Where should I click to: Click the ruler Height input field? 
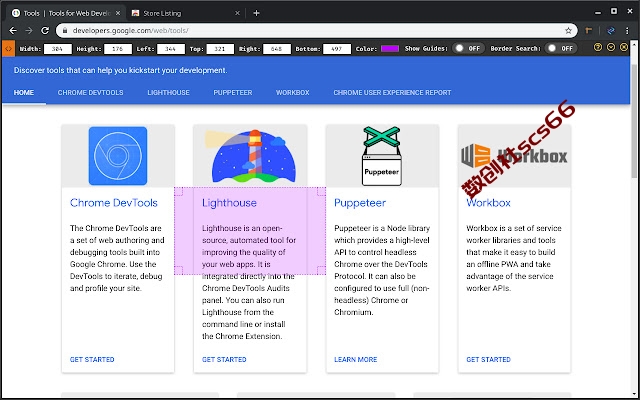(x=118, y=49)
